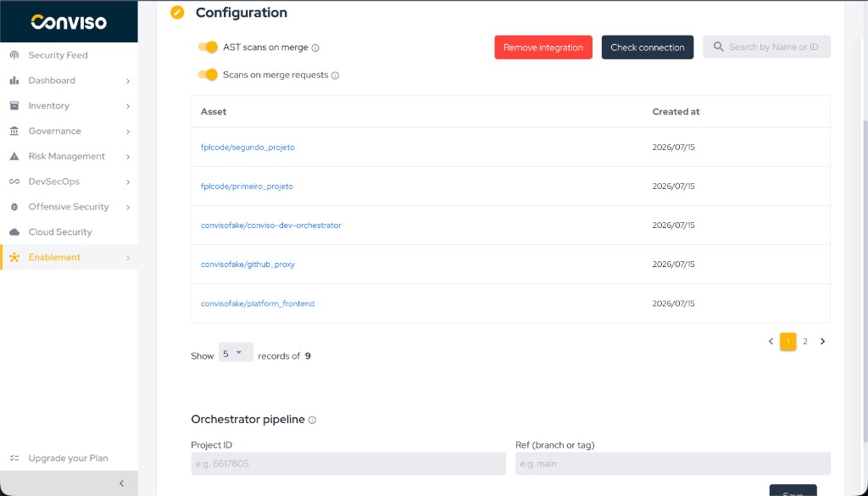Expand the Dashboard menu chevron
This screenshot has height=496, width=868.
pos(128,81)
